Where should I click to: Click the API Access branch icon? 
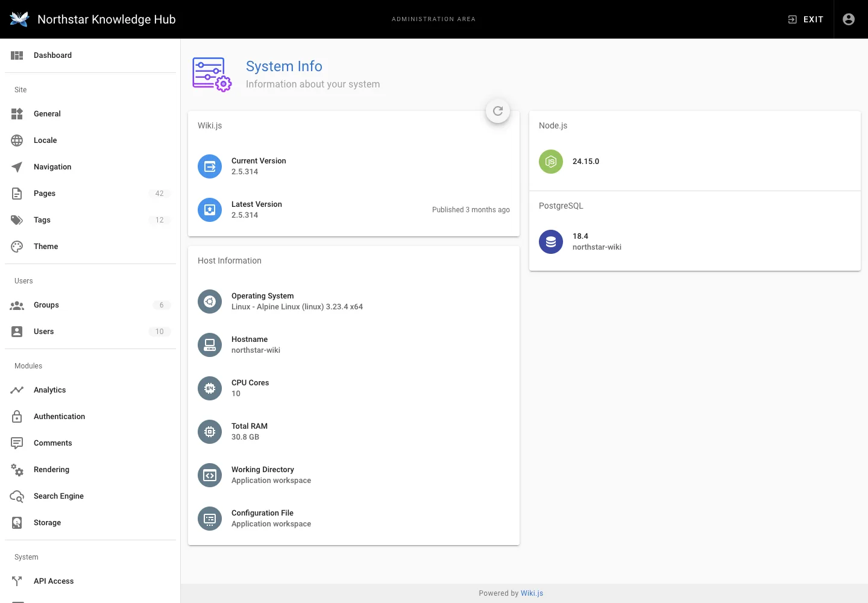[17, 581]
